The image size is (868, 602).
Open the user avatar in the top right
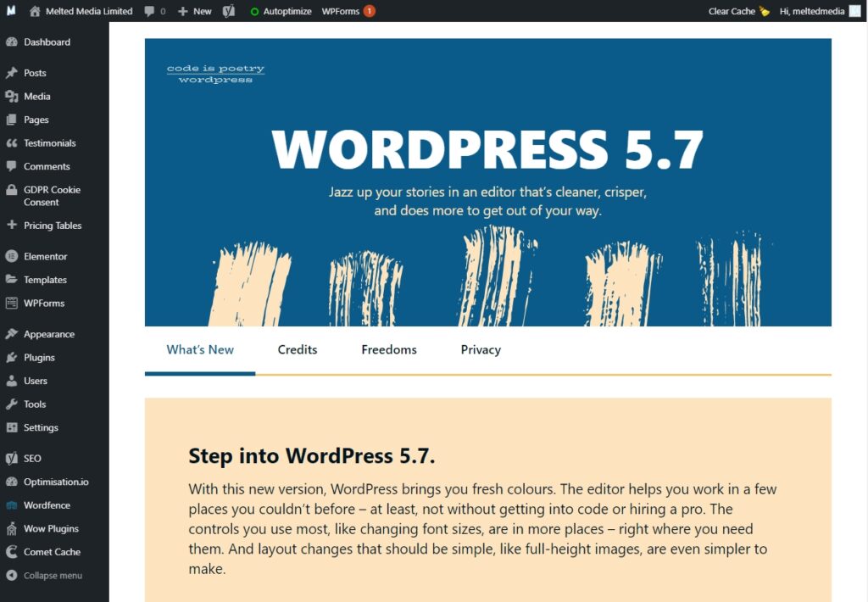(x=854, y=11)
